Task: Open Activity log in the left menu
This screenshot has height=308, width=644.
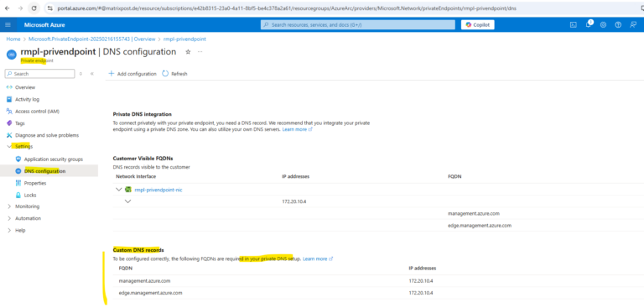Action: click(x=27, y=99)
